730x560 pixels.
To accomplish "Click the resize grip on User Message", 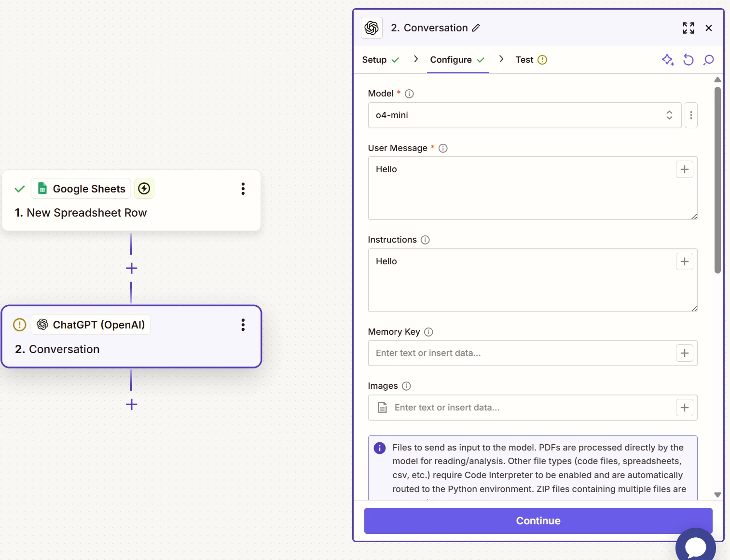I will point(694,217).
